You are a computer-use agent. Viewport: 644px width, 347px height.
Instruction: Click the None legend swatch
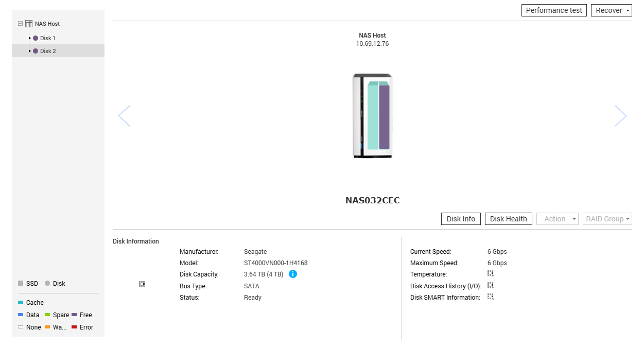[21, 327]
